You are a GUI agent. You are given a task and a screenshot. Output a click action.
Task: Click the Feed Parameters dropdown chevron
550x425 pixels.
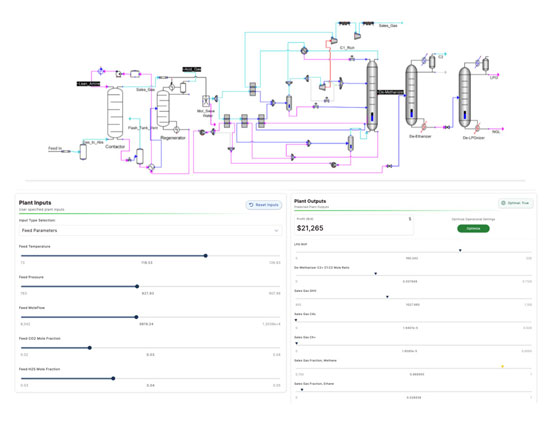[276, 231]
